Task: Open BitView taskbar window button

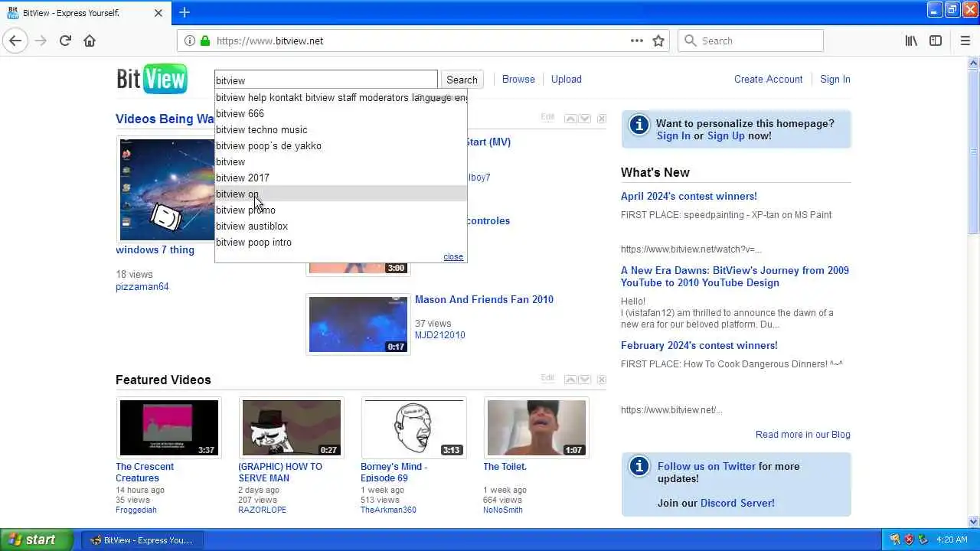Action: pyautogui.click(x=141, y=540)
